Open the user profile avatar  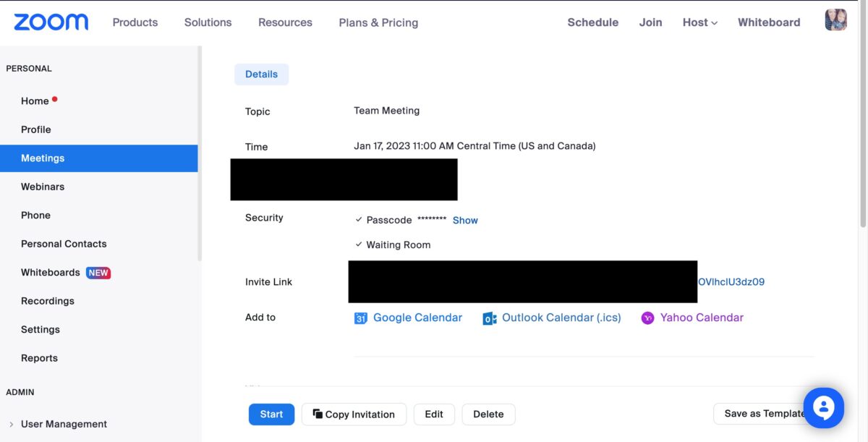click(835, 20)
